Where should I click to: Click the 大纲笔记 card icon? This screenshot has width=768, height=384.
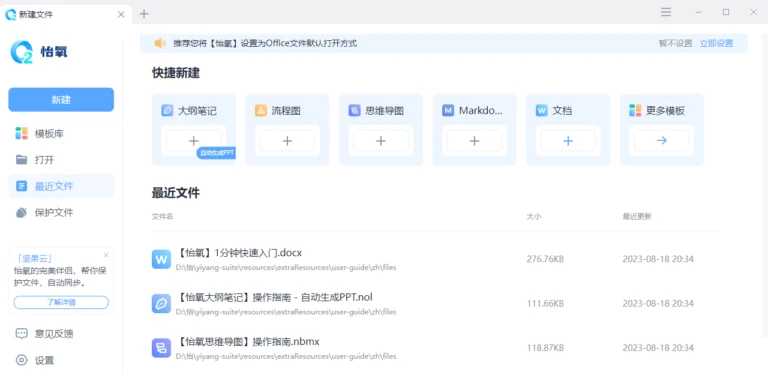[x=167, y=111]
